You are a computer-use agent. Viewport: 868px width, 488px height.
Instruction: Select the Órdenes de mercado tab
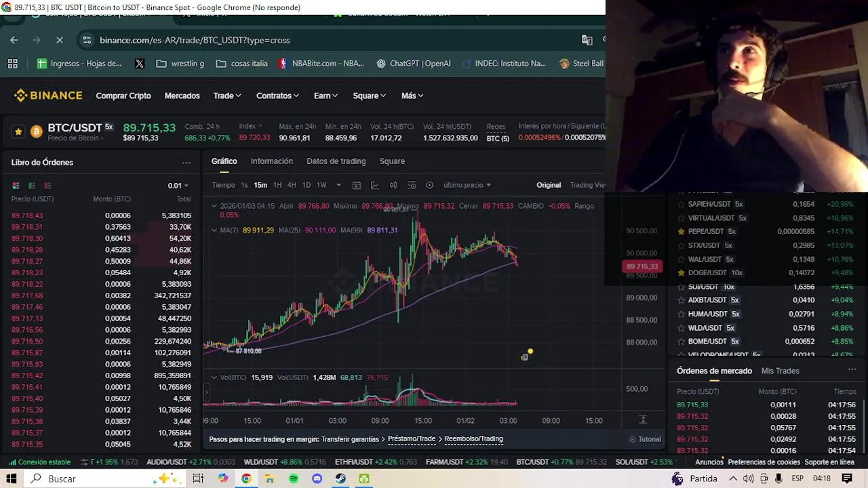coord(714,371)
